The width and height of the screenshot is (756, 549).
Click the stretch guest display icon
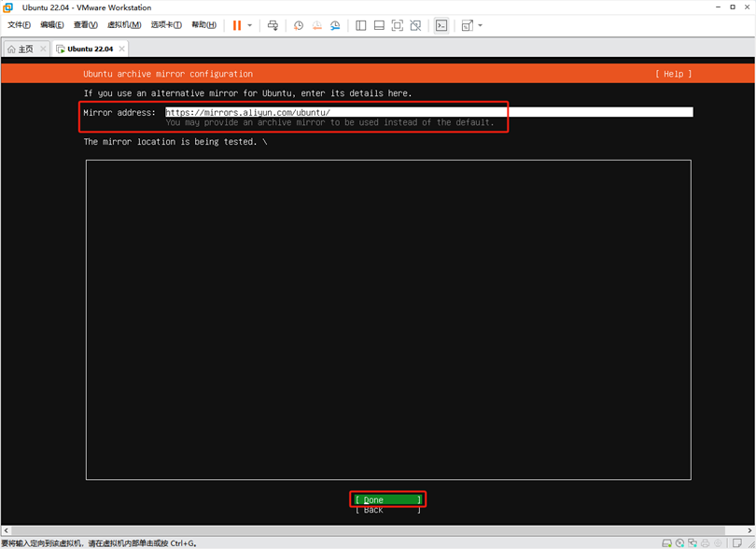(x=468, y=25)
